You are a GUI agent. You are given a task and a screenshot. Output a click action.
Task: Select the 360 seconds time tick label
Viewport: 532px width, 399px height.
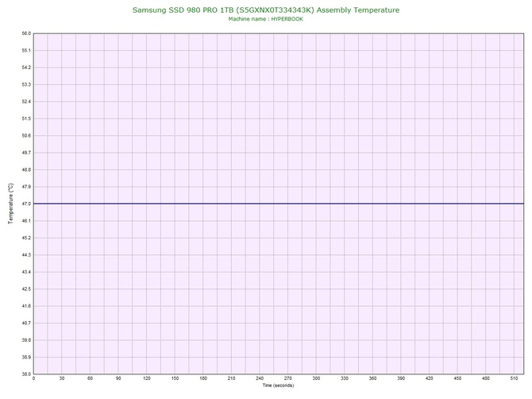pyautogui.click(x=372, y=378)
